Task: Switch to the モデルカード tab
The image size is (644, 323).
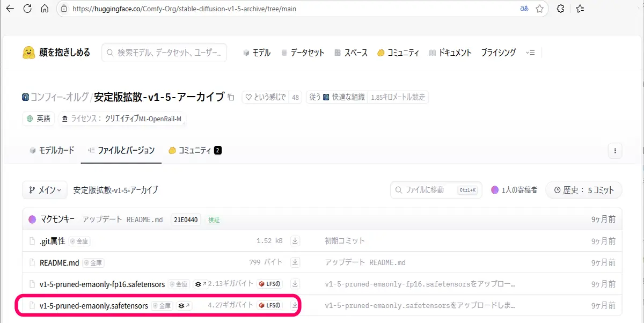Action: 52,150
